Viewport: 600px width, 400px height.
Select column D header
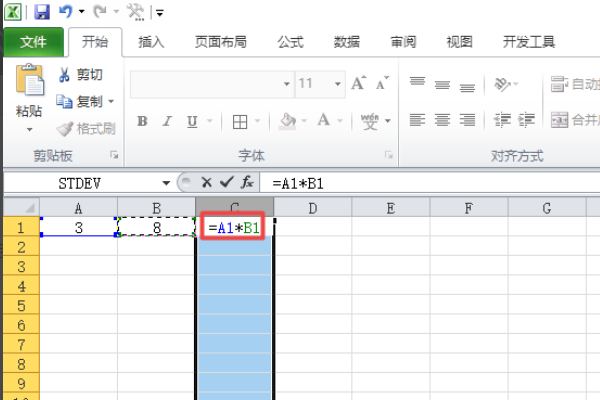pos(313,207)
